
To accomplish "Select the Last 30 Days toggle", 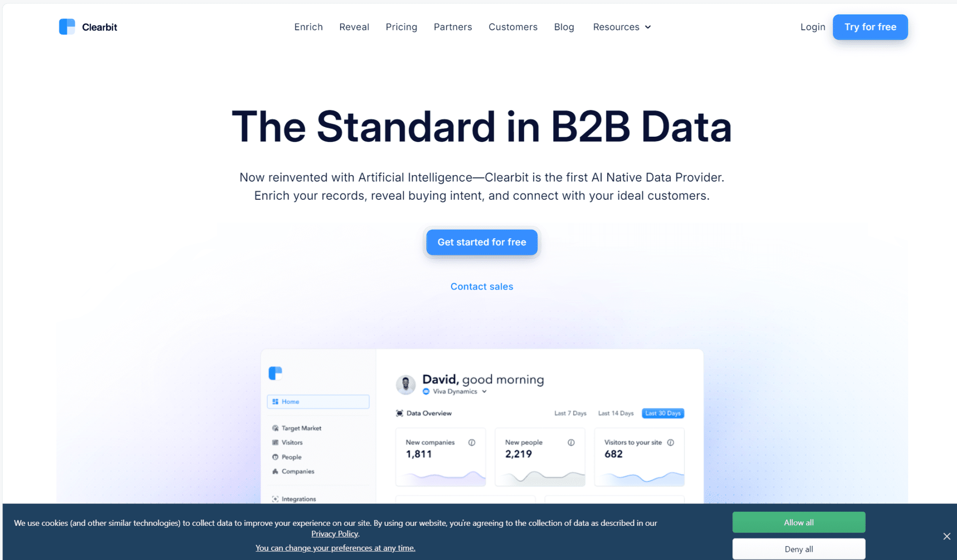I will 663,414.
